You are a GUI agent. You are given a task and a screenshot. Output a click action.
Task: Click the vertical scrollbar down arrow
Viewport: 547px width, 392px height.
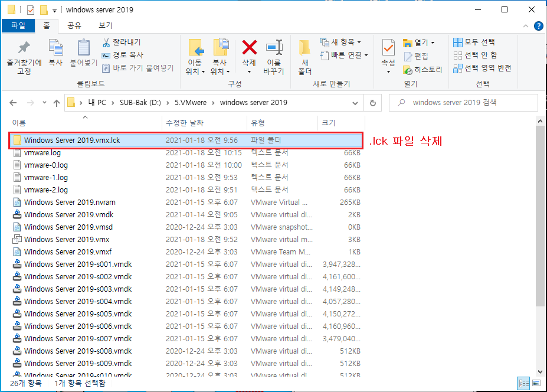coord(541,372)
